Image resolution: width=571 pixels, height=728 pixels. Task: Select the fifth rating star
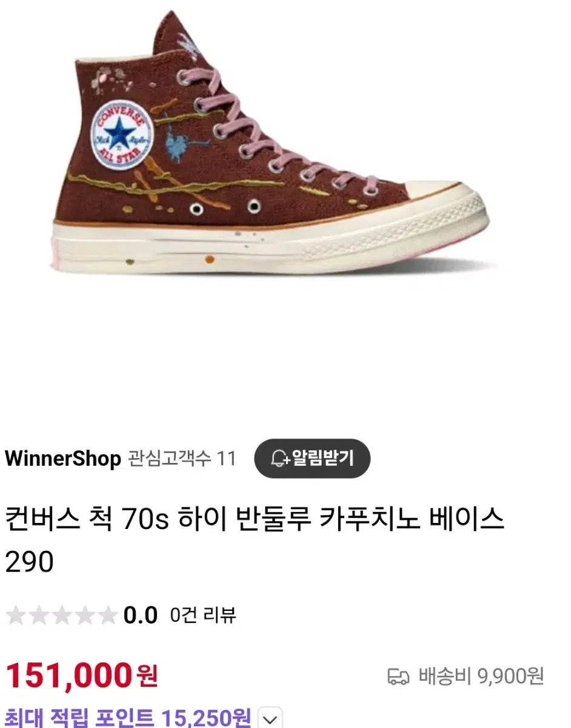coord(107,616)
